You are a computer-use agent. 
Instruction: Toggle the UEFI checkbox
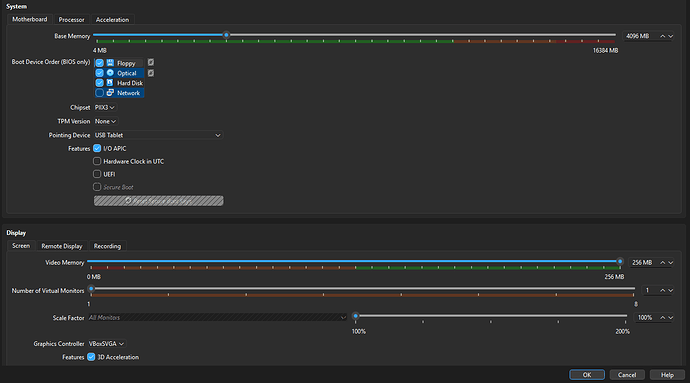(x=97, y=174)
